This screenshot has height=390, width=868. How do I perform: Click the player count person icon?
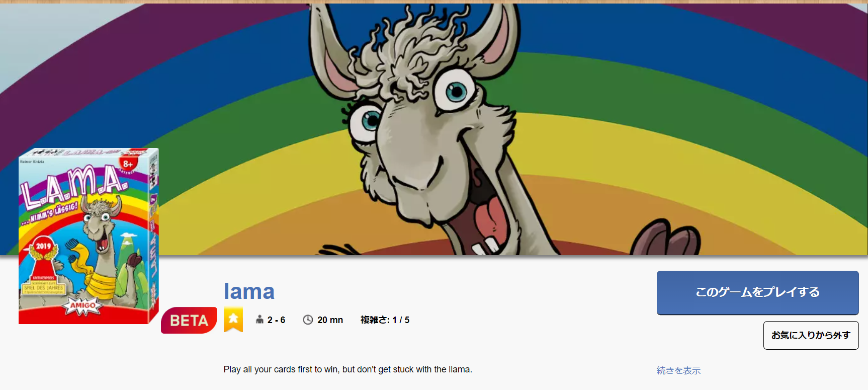[x=259, y=320]
